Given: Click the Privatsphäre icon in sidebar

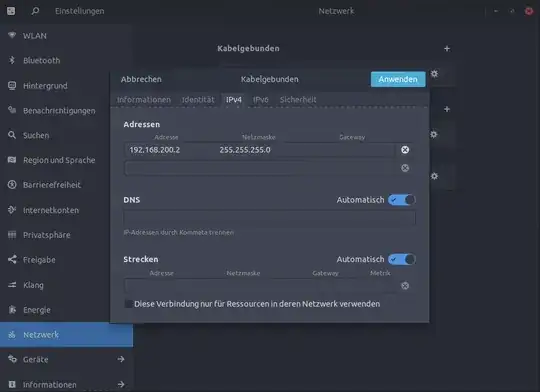Looking at the screenshot, I should (12, 235).
